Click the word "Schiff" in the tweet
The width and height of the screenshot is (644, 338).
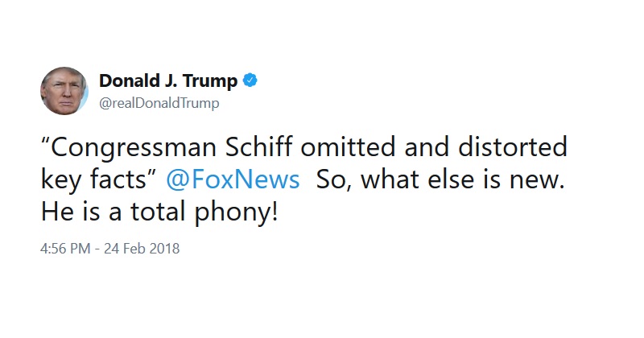pyautogui.click(x=259, y=147)
